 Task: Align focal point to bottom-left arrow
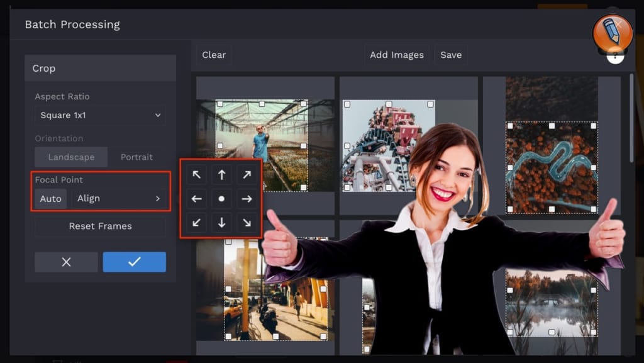pos(197,223)
